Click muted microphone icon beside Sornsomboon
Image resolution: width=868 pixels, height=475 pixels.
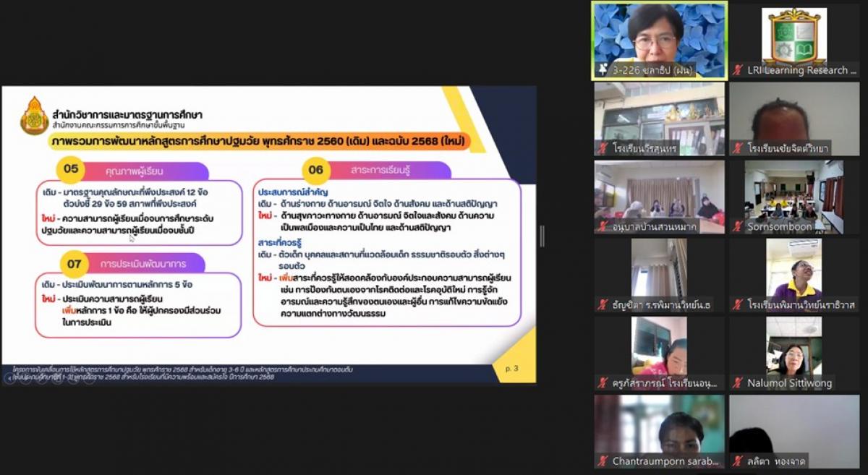[738, 226]
